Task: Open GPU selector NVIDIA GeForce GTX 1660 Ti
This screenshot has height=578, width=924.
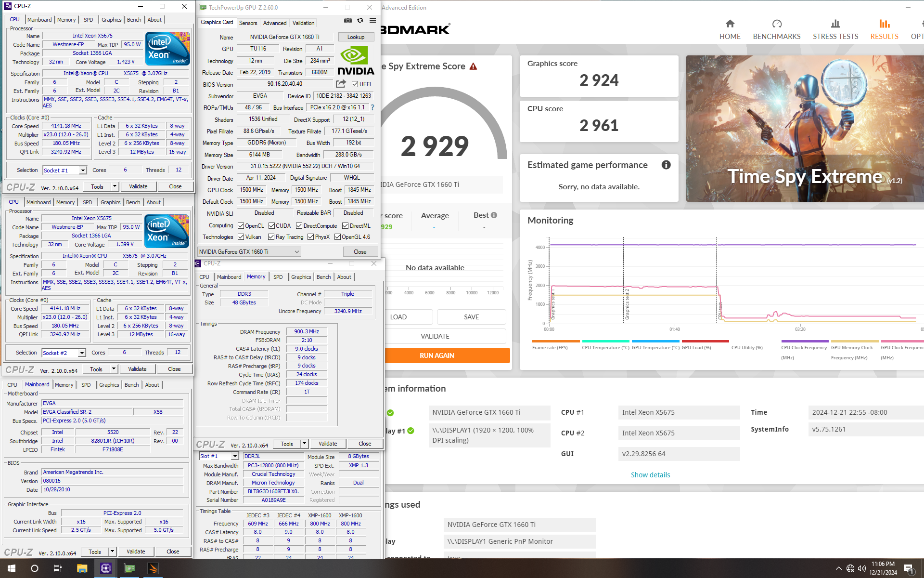Action: 249,252
